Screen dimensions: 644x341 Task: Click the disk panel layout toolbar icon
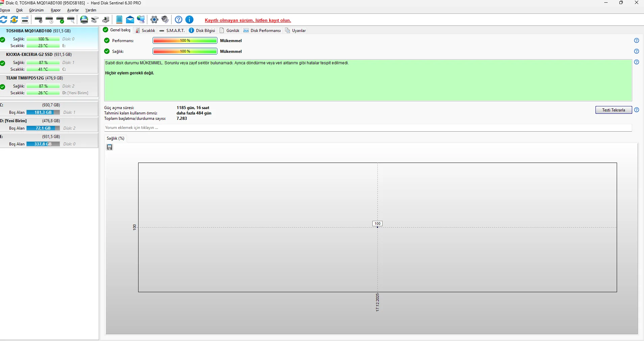(25, 20)
